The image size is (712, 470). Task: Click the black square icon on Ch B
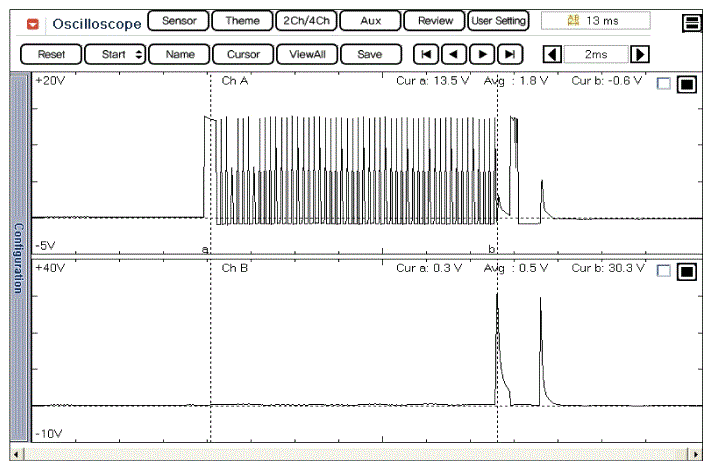point(686,271)
